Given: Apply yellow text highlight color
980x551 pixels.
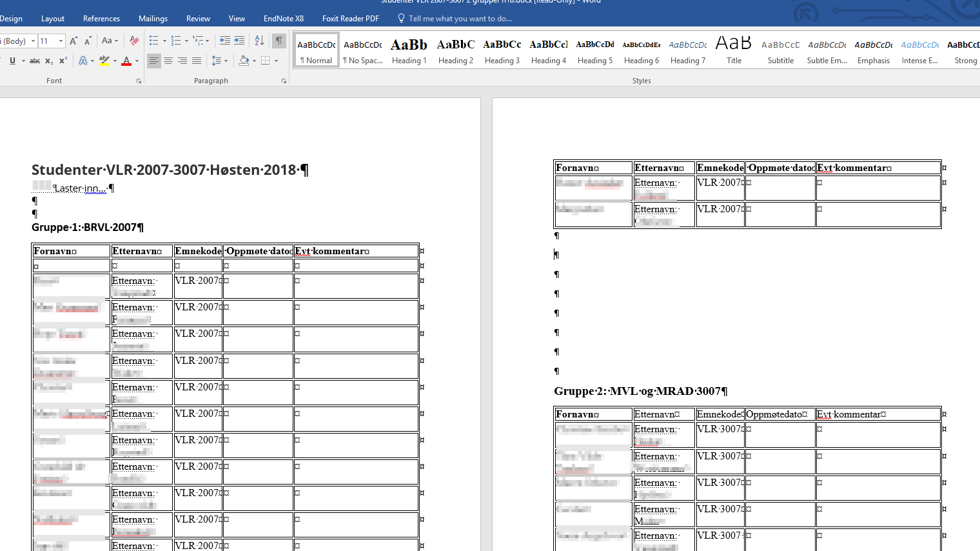Looking at the screenshot, I should click(x=104, y=61).
